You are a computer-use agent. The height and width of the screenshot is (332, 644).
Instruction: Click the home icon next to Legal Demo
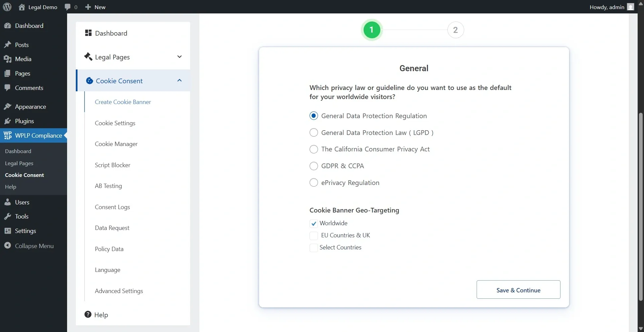pyautogui.click(x=22, y=7)
